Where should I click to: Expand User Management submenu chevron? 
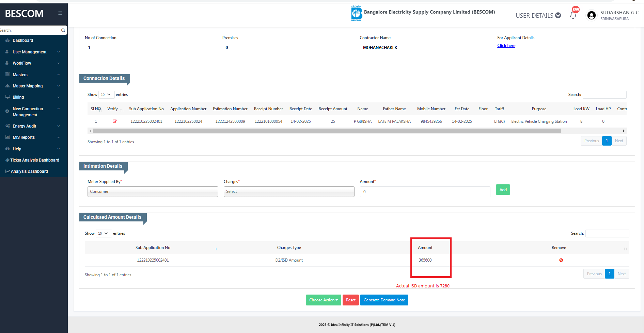(59, 52)
